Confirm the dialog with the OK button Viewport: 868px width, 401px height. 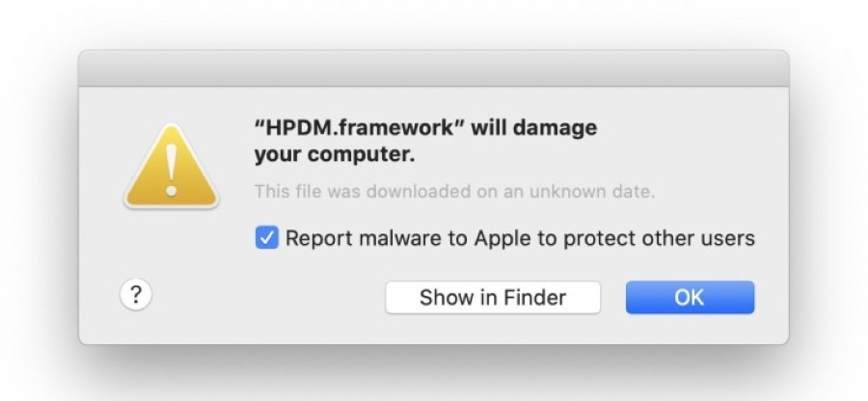coord(689,297)
